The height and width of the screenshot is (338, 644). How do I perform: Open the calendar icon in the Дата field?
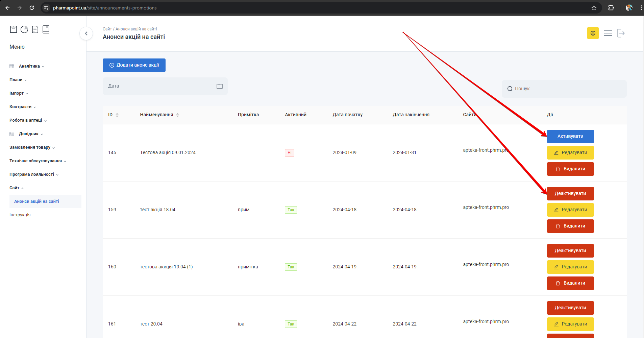220,86
